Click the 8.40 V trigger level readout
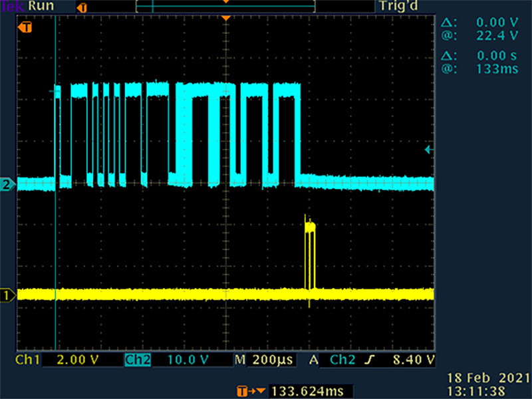Viewport: 532px width, 399px height. click(413, 360)
